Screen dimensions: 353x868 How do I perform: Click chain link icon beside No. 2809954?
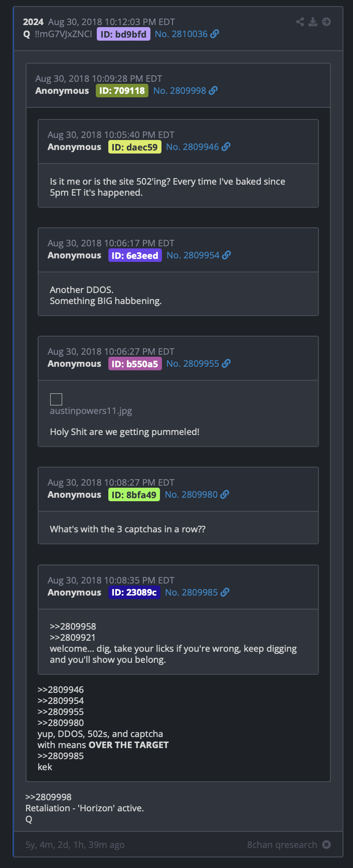(x=227, y=255)
